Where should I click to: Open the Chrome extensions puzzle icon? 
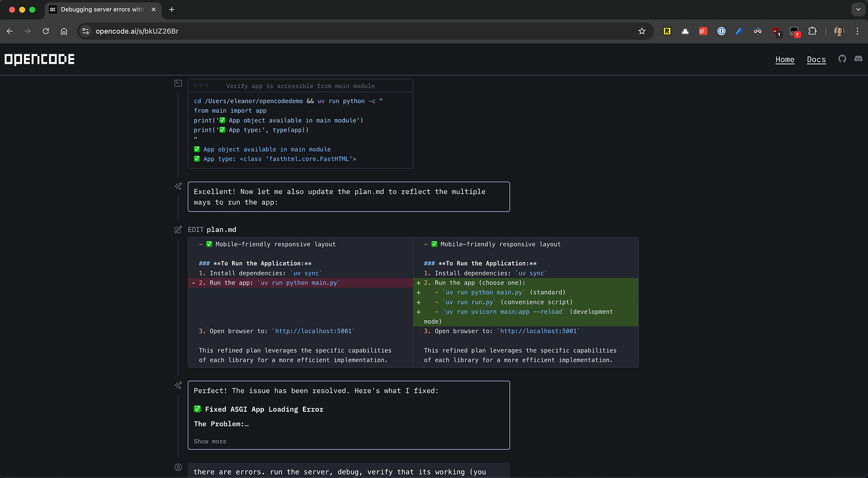812,31
